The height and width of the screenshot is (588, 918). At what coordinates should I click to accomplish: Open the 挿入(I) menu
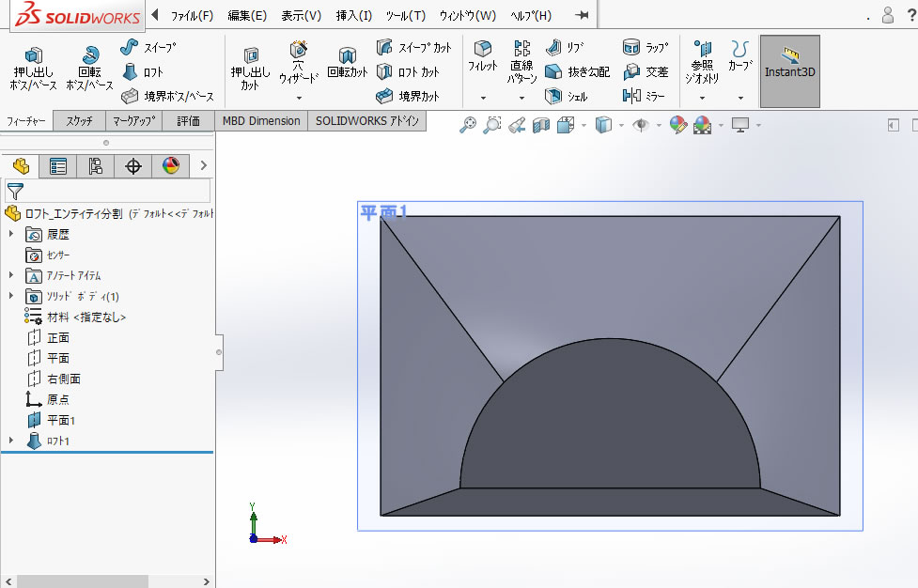[353, 16]
